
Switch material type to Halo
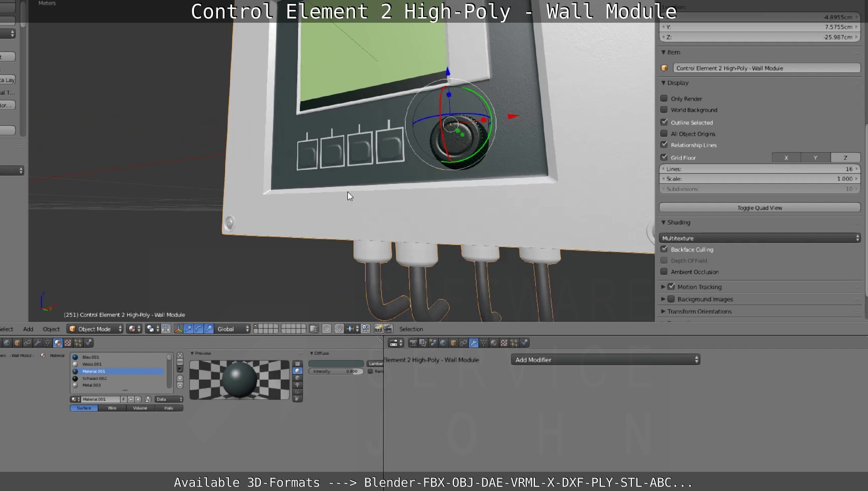pos(169,408)
